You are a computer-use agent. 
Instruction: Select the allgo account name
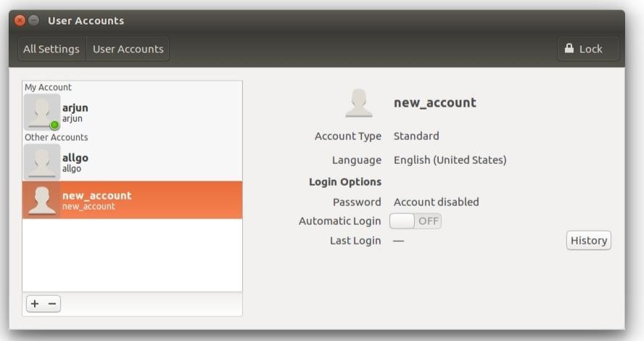pyautogui.click(x=75, y=158)
